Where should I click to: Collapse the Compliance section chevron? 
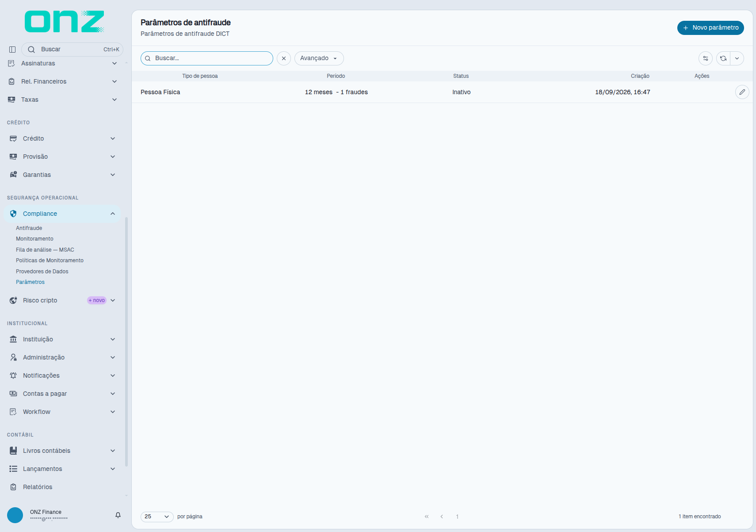113,214
